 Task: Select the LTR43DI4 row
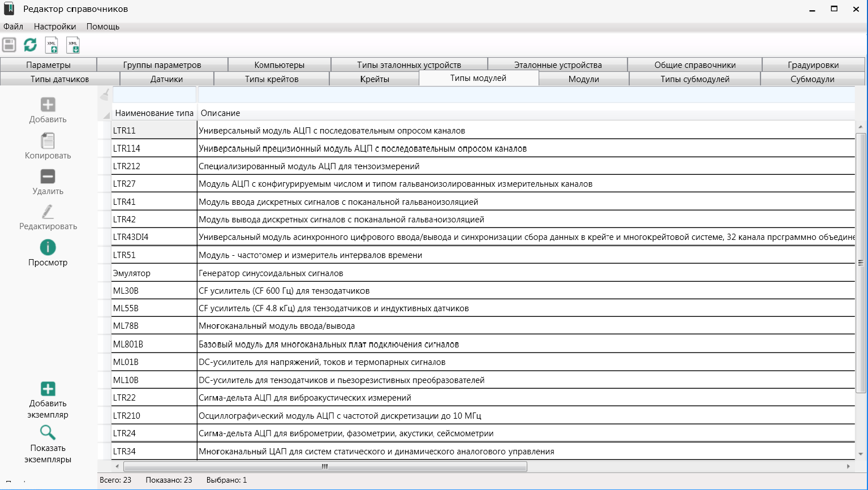click(x=483, y=237)
